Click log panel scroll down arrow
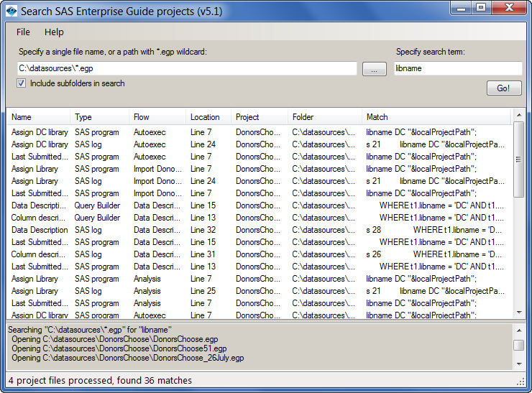This screenshot has width=532, height=393. [519, 364]
